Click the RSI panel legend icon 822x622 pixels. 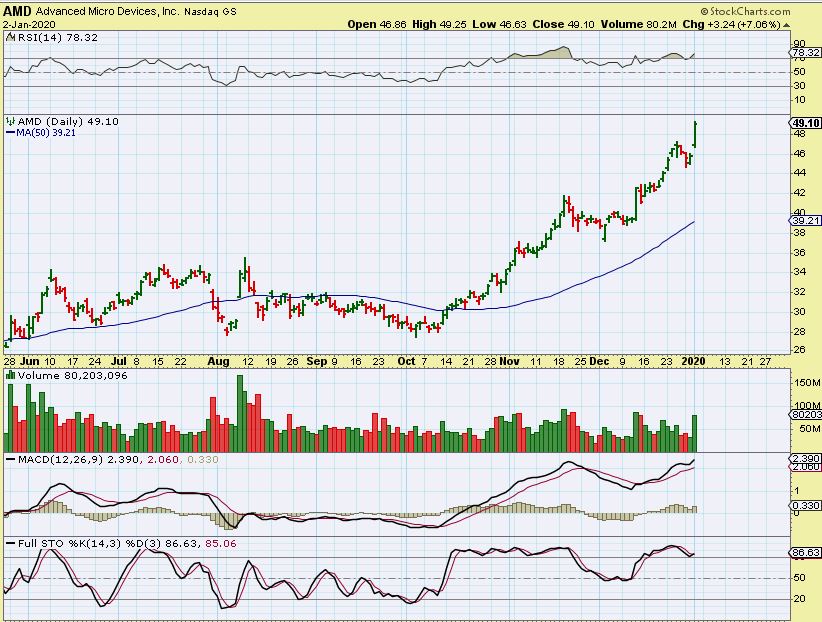click(x=11, y=37)
